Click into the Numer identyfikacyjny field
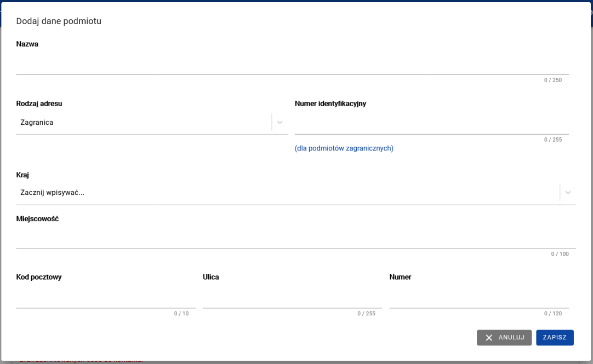Screen dimensions: 593x364 pos(431,125)
